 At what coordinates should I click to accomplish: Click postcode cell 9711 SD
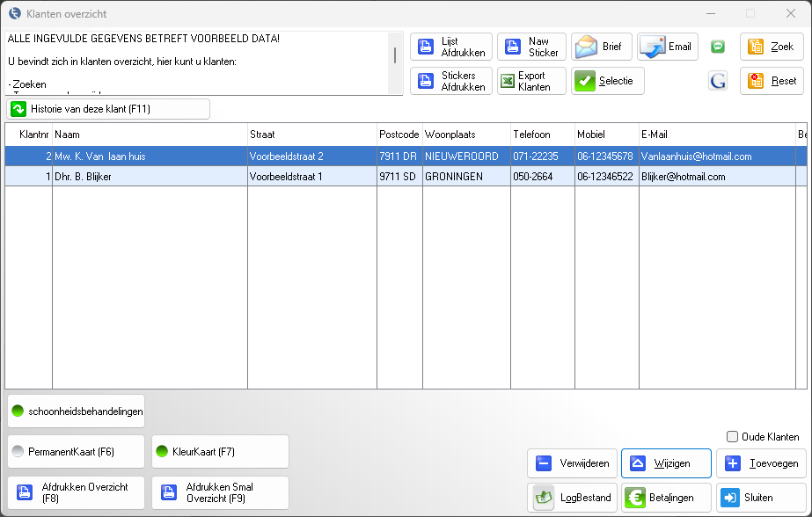coord(399,177)
